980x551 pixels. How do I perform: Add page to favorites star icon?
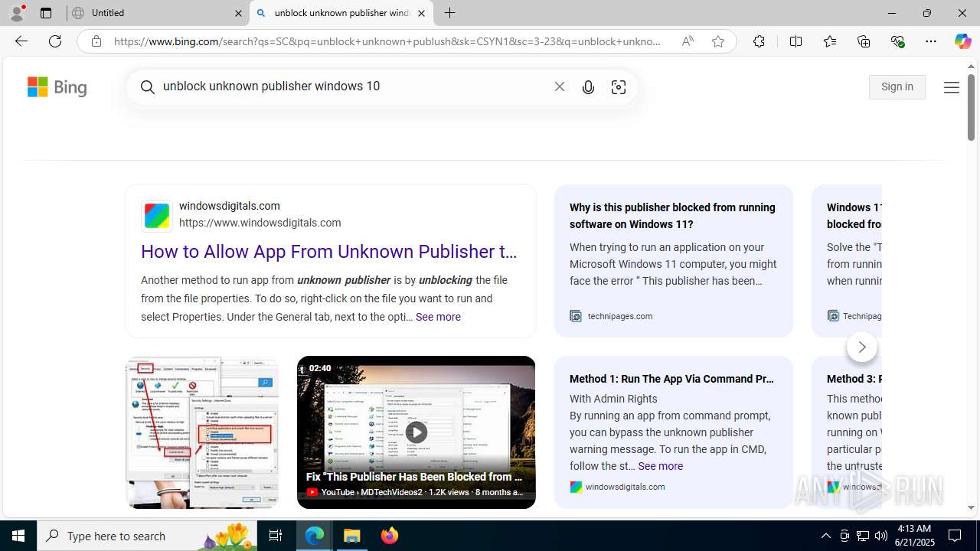pos(717,41)
